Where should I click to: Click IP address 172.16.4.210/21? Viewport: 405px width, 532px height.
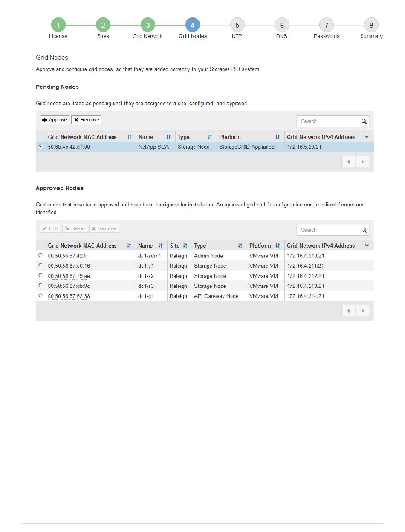[x=305, y=256]
